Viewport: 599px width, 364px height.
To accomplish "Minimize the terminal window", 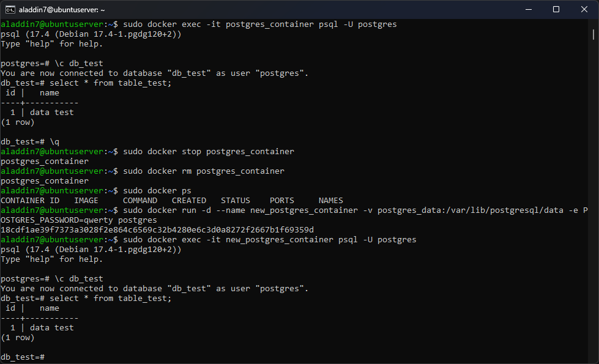I will (x=529, y=10).
